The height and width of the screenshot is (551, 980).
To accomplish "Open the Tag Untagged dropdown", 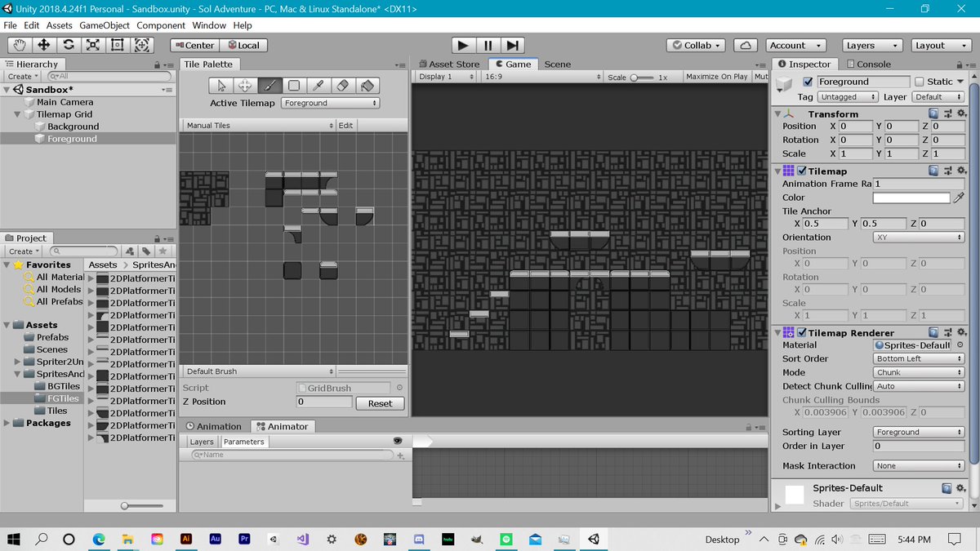I will 848,97.
